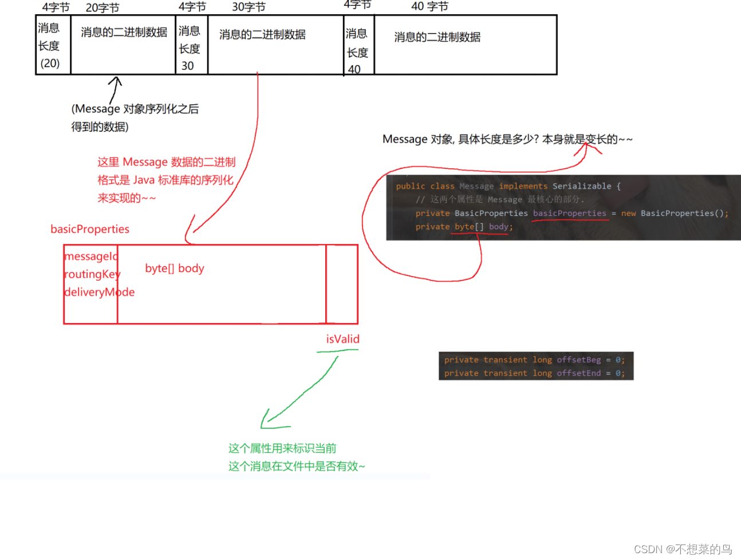Click the "30字节" label above the second block
741x560 pixels.
[x=249, y=7]
